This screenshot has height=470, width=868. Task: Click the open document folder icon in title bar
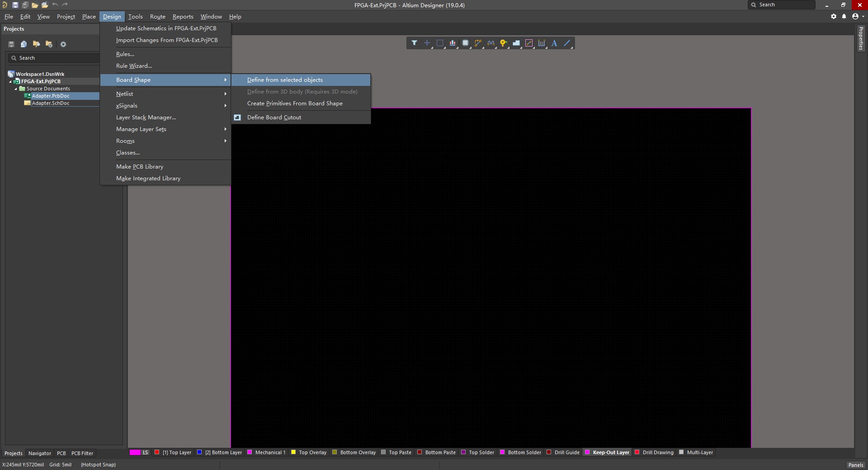pyautogui.click(x=35, y=5)
